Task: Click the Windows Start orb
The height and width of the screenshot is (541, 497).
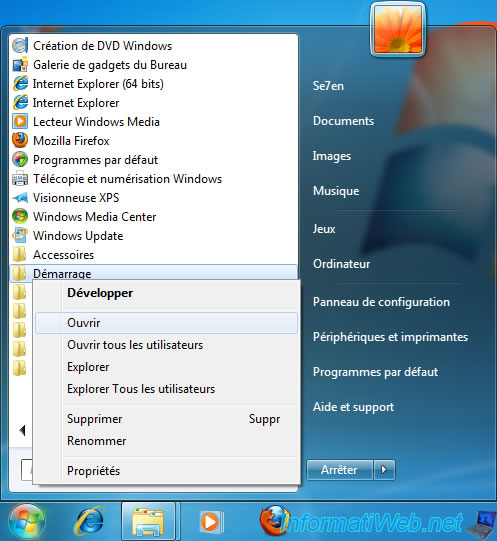Action: (27, 522)
